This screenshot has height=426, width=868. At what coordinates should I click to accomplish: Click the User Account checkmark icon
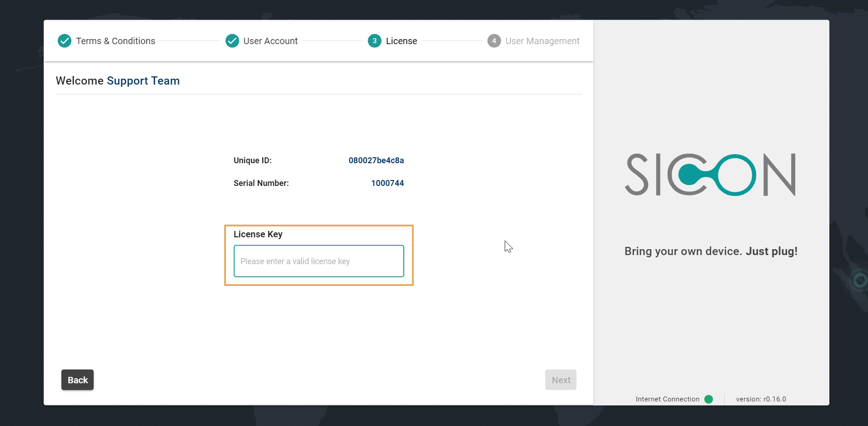click(232, 41)
